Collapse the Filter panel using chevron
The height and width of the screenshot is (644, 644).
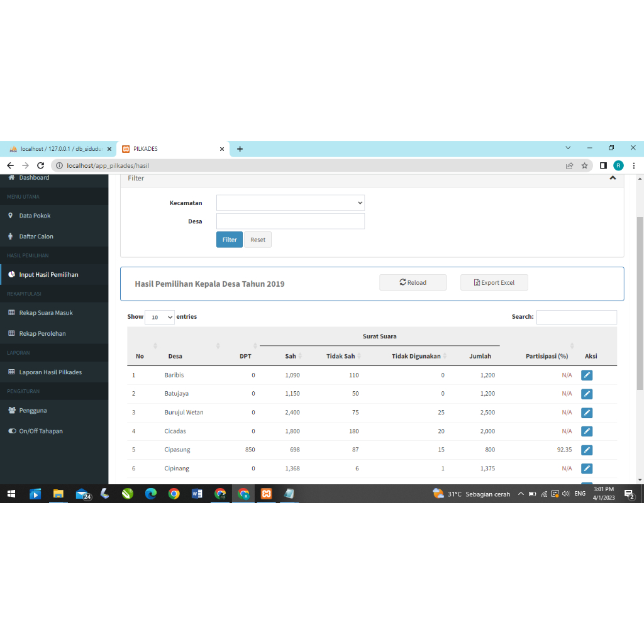[x=613, y=178]
